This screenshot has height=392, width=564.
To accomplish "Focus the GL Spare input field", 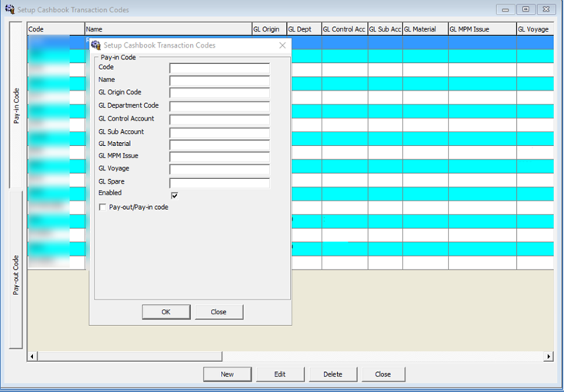I will click(x=219, y=182).
